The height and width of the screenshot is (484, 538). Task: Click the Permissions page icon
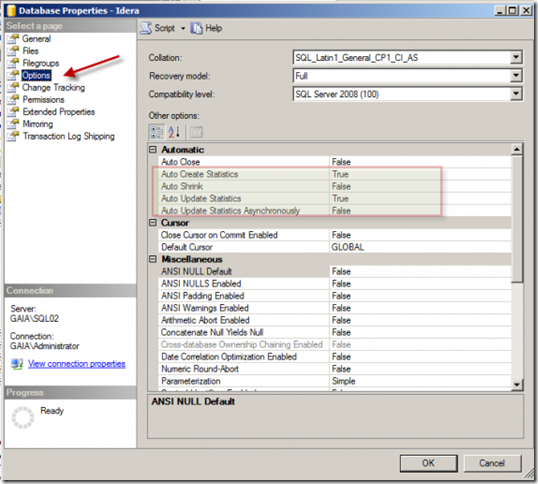[x=13, y=99]
